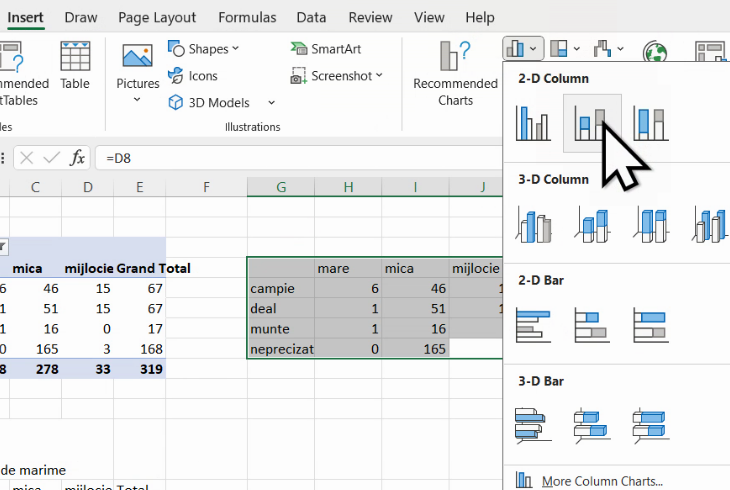
Task: Choose the Stacked Column 2-D chart
Action: (x=592, y=123)
